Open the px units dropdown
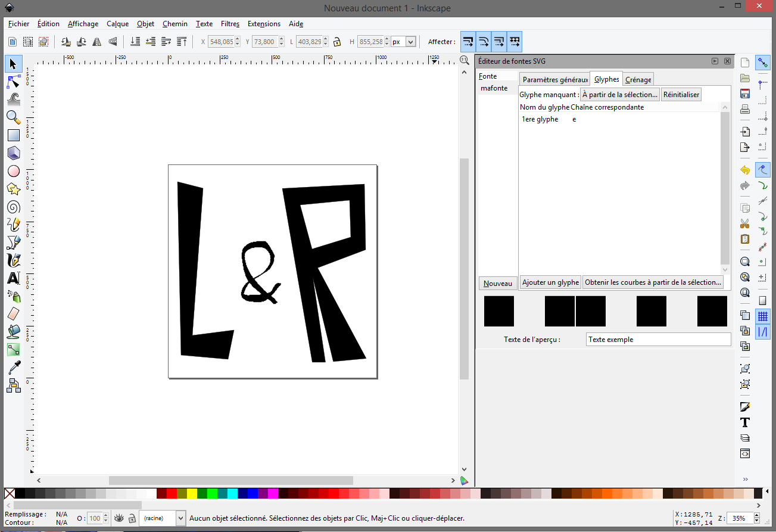The image size is (776, 532). [x=405, y=41]
